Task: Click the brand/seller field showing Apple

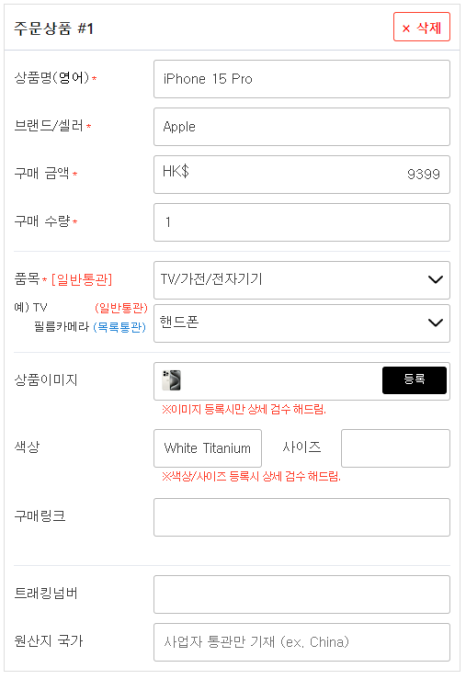Action: pos(301,126)
